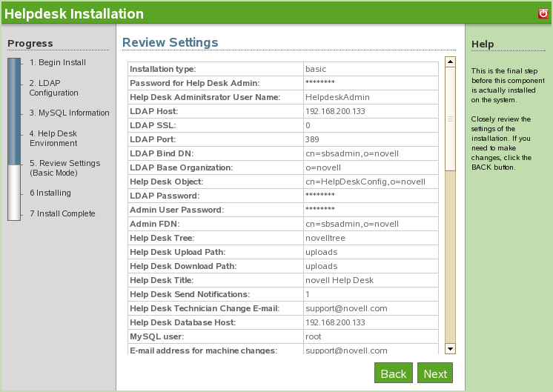Click step 6 Installing

click(50, 193)
